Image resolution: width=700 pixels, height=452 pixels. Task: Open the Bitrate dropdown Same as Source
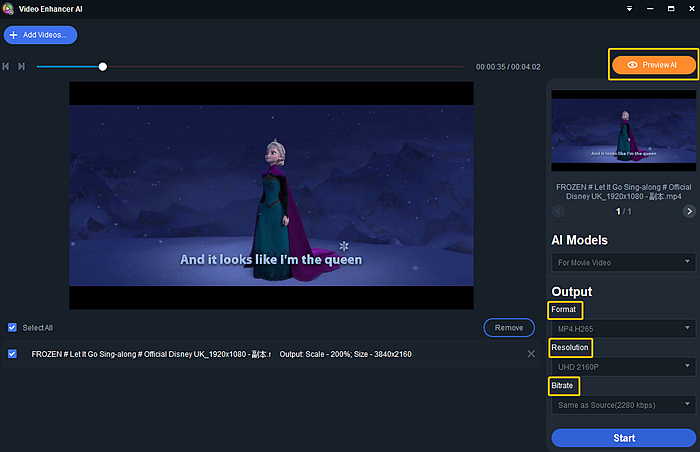coord(624,405)
